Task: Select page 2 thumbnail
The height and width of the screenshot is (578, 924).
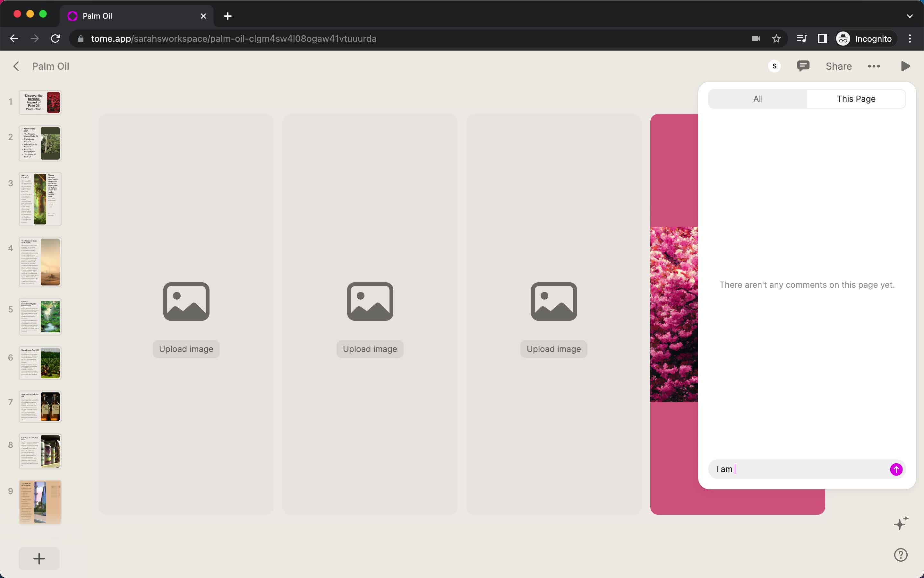Action: click(40, 143)
